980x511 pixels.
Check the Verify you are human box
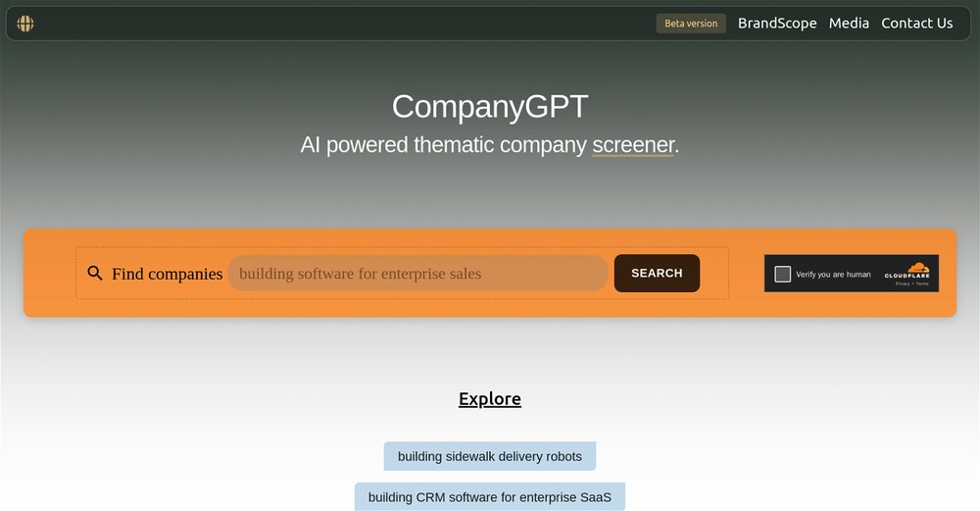(782, 275)
